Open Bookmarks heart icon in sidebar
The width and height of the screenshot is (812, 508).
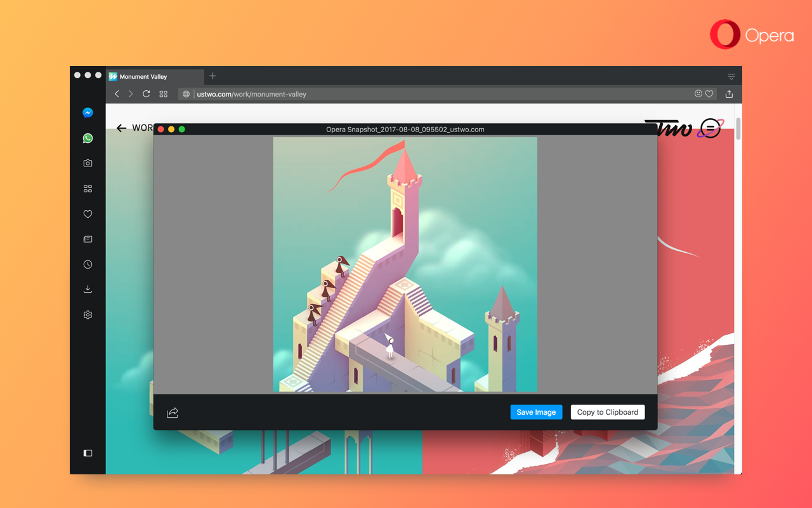click(x=88, y=214)
